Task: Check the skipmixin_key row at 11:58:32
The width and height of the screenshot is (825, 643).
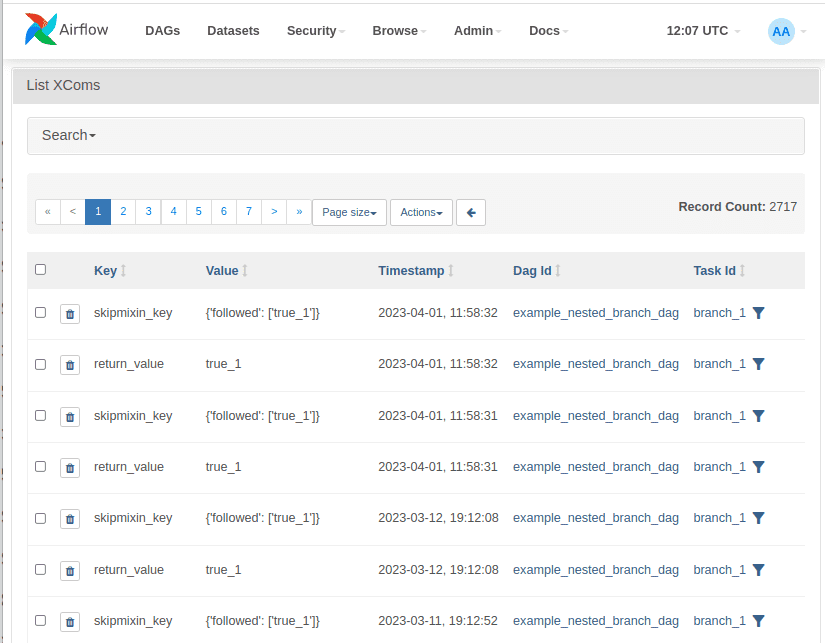Action: click(41, 313)
